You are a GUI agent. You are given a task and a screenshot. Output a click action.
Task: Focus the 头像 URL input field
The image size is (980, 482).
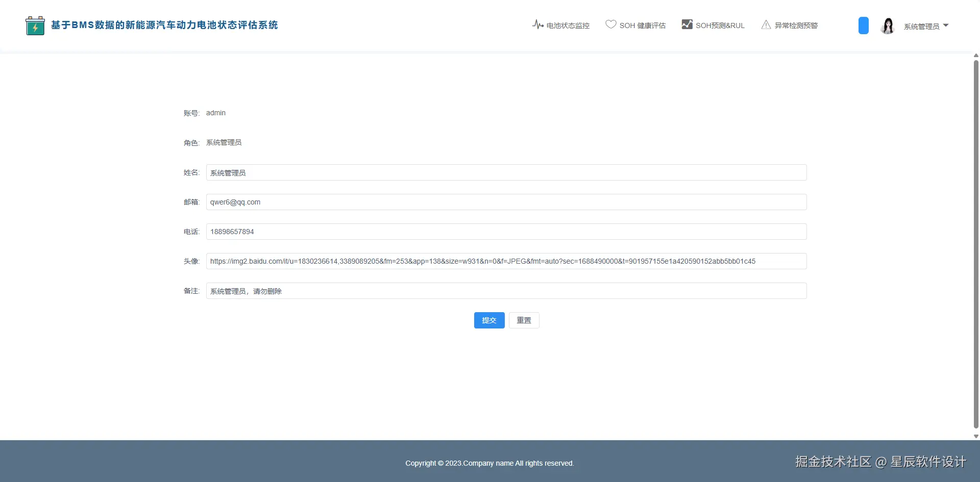click(506, 261)
